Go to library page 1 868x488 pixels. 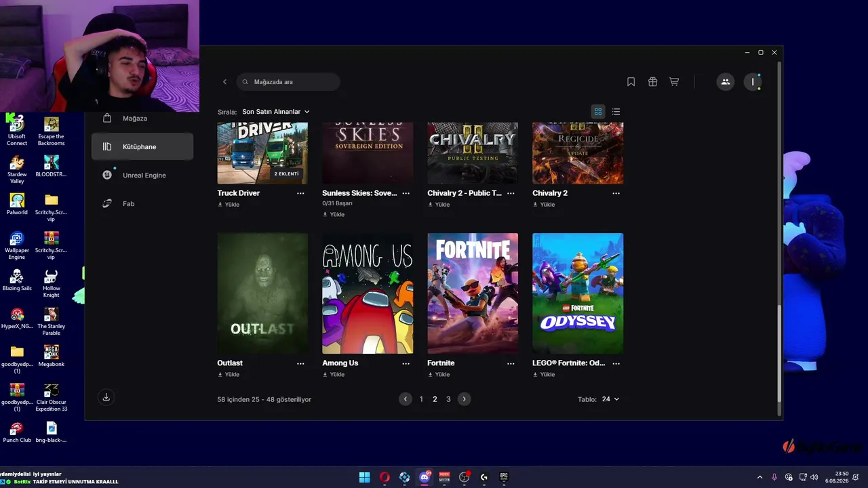point(421,399)
